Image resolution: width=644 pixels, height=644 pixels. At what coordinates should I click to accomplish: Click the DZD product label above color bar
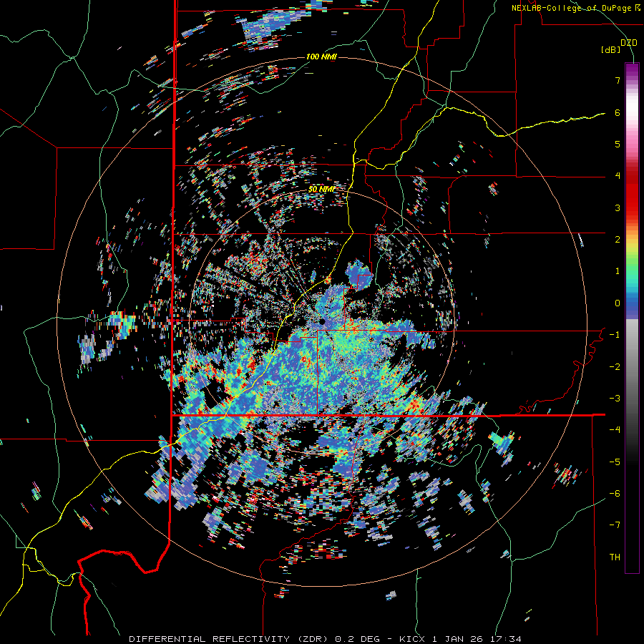point(629,43)
